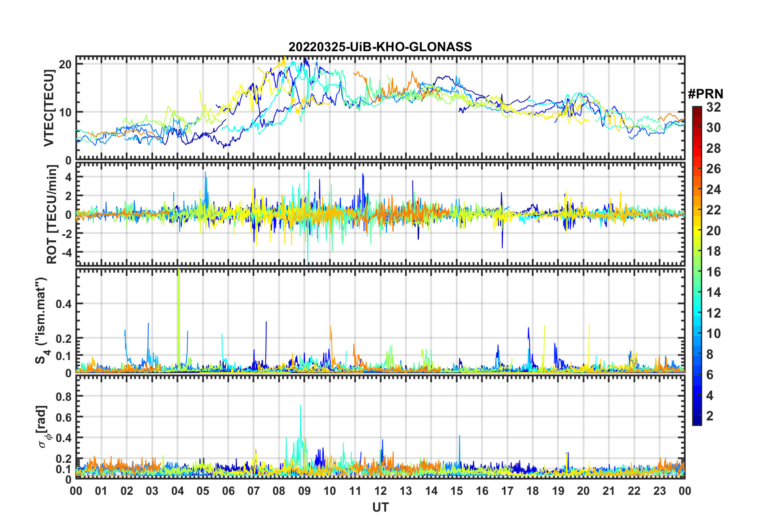This screenshot has height=532, width=761.
Task: Click the sigma phi [rad] axis label
Action: coord(43,427)
